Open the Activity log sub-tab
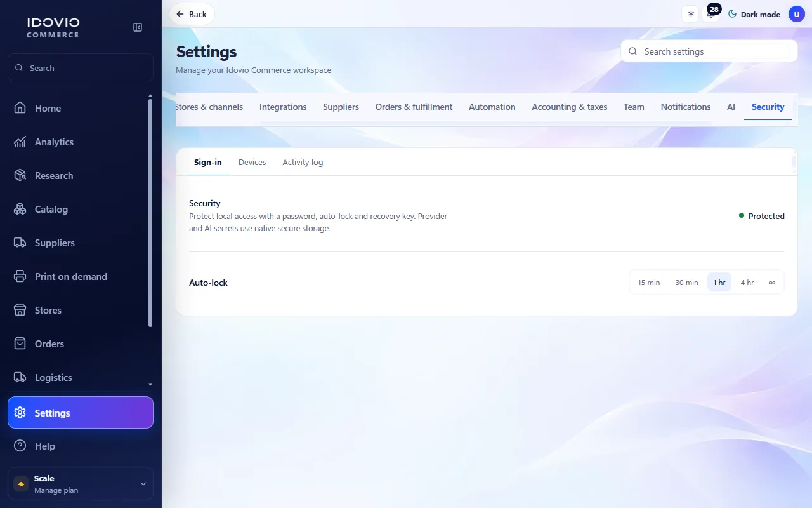The width and height of the screenshot is (812, 508). (303, 162)
